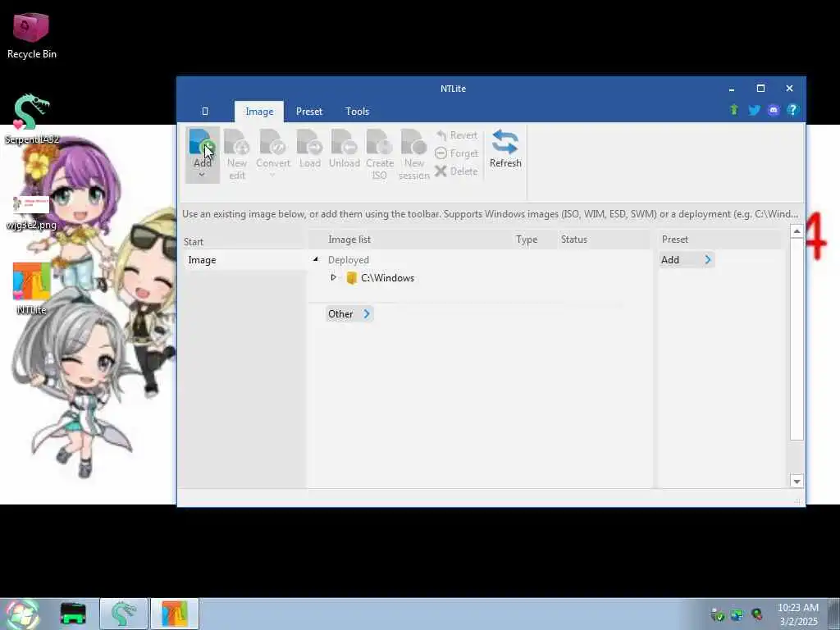840x630 pixels.
Task: Open the Twitter bird icon link
Action: (x=754, y=111)
